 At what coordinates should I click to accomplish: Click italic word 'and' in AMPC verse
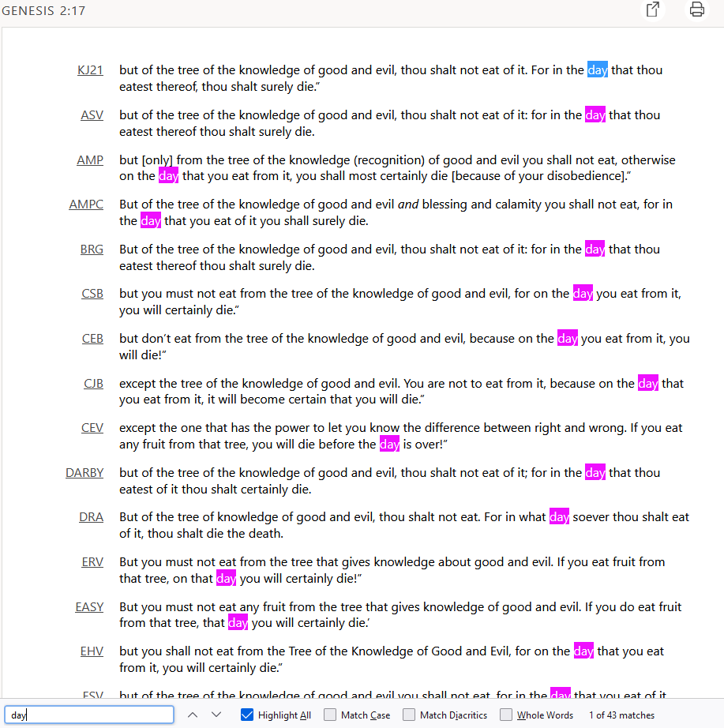point(408,205)
